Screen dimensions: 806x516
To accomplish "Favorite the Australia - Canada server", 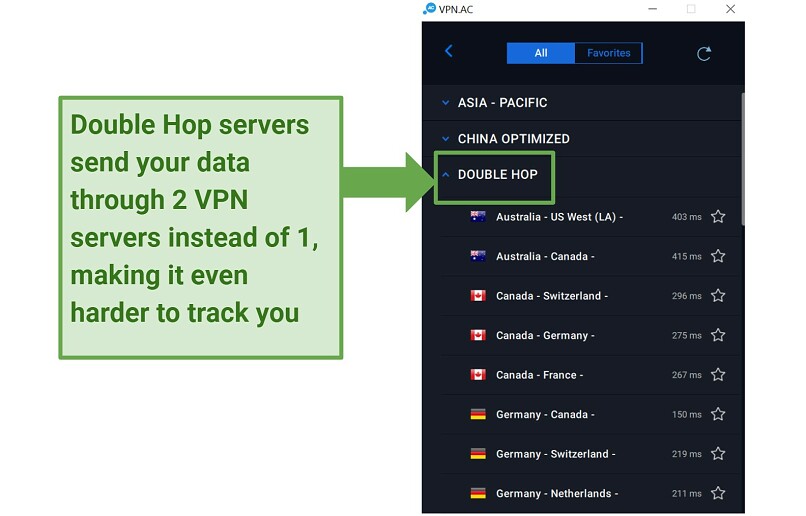I will (x=718, y=256).
